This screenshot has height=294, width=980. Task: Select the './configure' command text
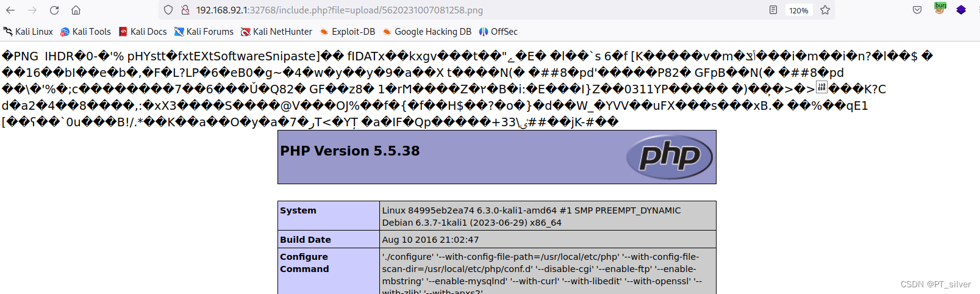point(541,273)
